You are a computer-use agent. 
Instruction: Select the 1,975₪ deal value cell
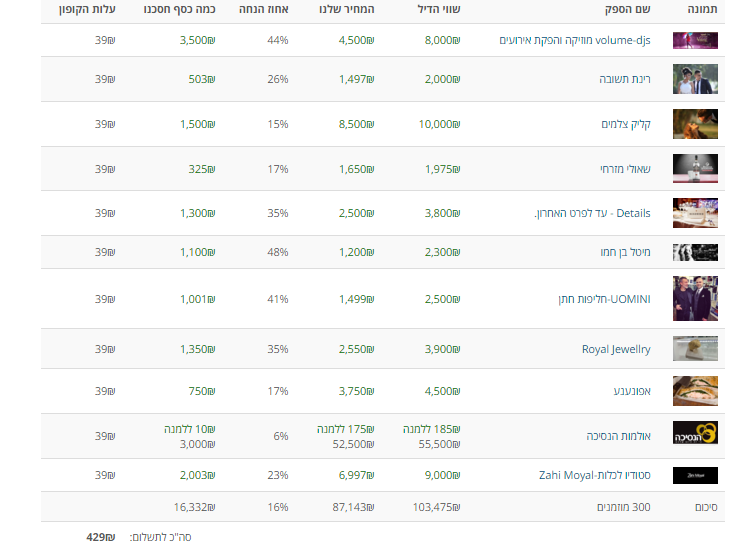(442, 169)
